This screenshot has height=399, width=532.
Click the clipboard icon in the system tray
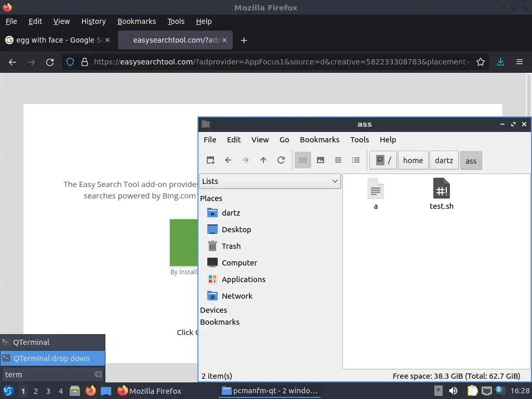coord(472,391)
